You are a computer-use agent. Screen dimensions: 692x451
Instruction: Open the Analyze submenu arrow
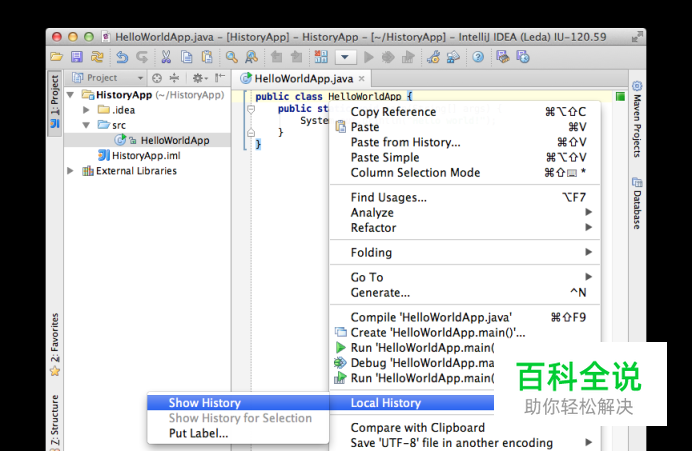click(588, 212)
